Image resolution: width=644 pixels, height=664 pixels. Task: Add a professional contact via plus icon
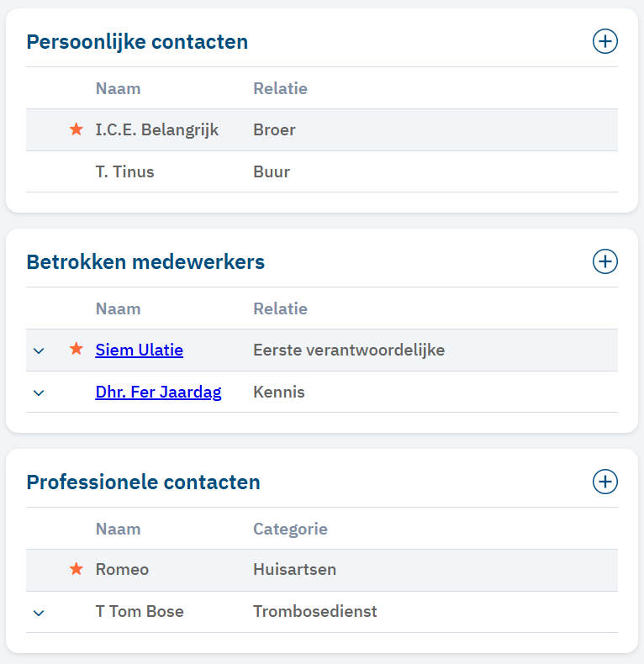[604, 482]
